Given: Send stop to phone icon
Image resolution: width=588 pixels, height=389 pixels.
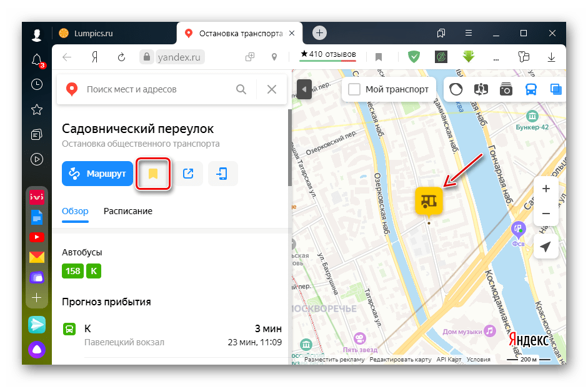Looking at the screenshot, I should point(222,174).
